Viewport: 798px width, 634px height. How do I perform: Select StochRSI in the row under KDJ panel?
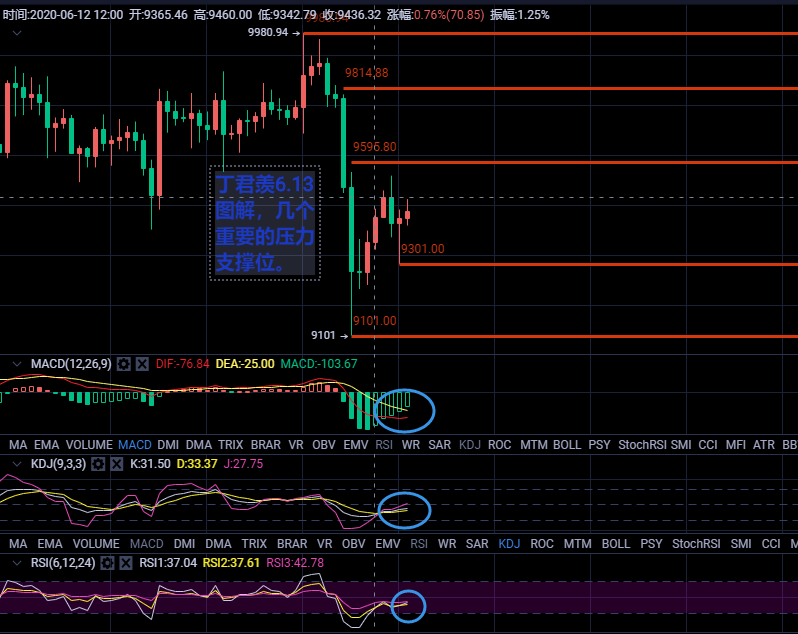pos(696,544)
